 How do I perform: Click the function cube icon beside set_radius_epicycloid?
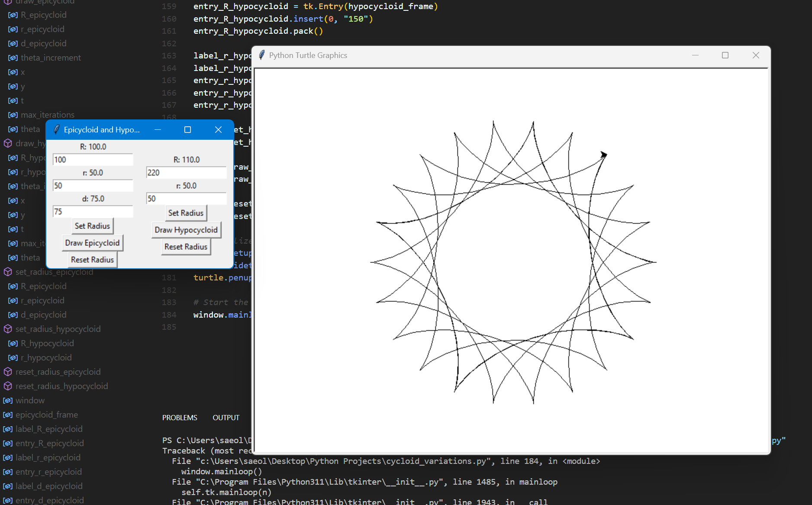coord(7,272)
